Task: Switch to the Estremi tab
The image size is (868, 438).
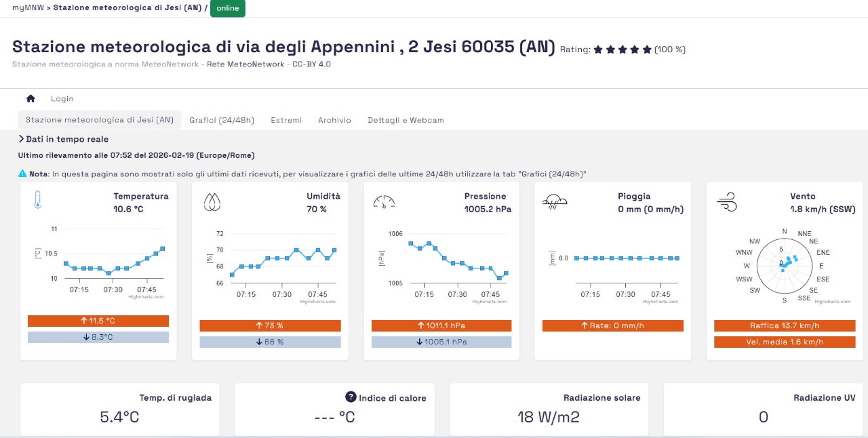Action: 286,120
